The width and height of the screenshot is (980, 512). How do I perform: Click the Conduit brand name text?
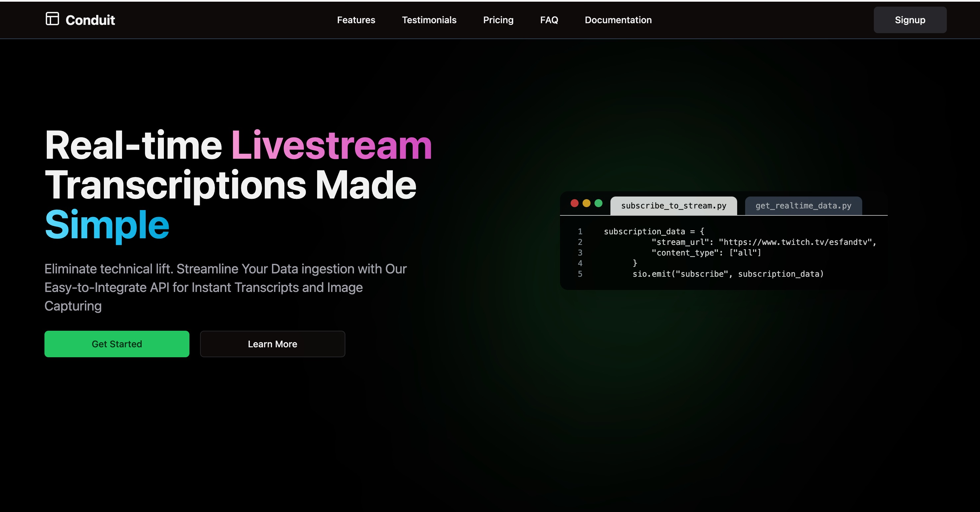click(x=90, y=20)
